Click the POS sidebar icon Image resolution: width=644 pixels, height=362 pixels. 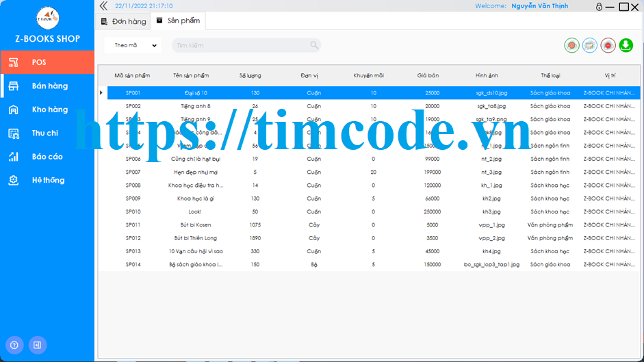[x=14, y=62]
